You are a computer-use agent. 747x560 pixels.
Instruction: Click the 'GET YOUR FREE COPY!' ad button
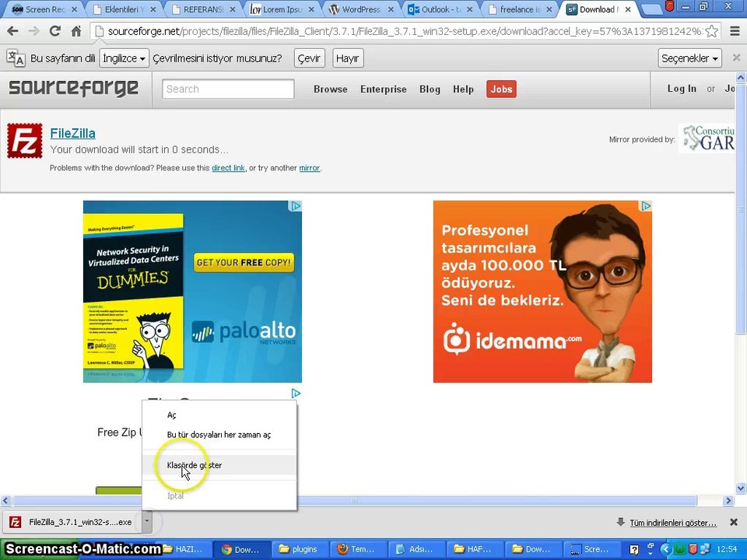[x=244, y=262]
